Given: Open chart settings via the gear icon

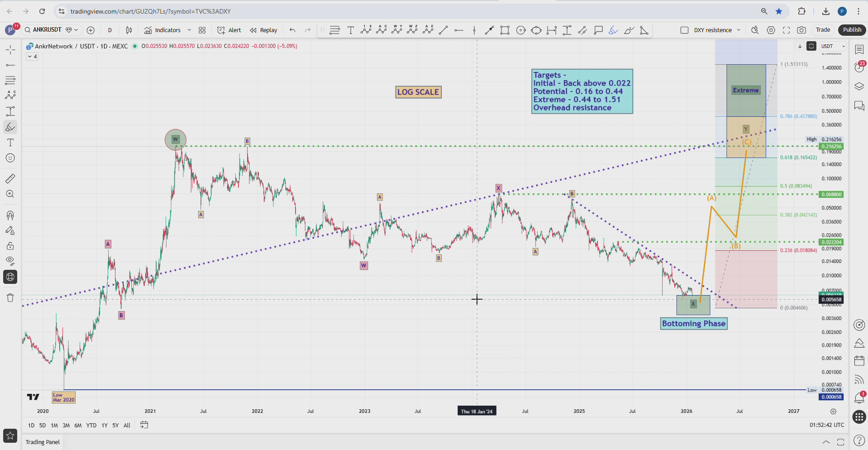Looking at the screenshot, I should (x=772, y=30).
